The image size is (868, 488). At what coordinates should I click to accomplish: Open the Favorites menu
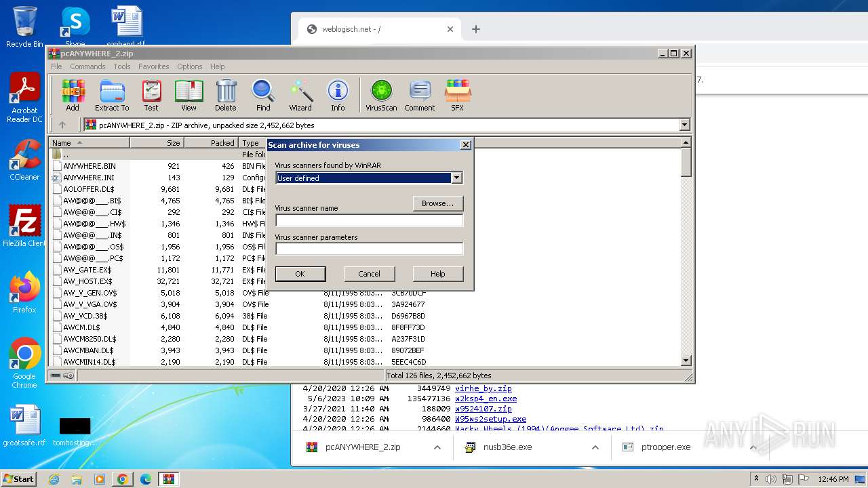pyautogui.click(x=154, y=66)
